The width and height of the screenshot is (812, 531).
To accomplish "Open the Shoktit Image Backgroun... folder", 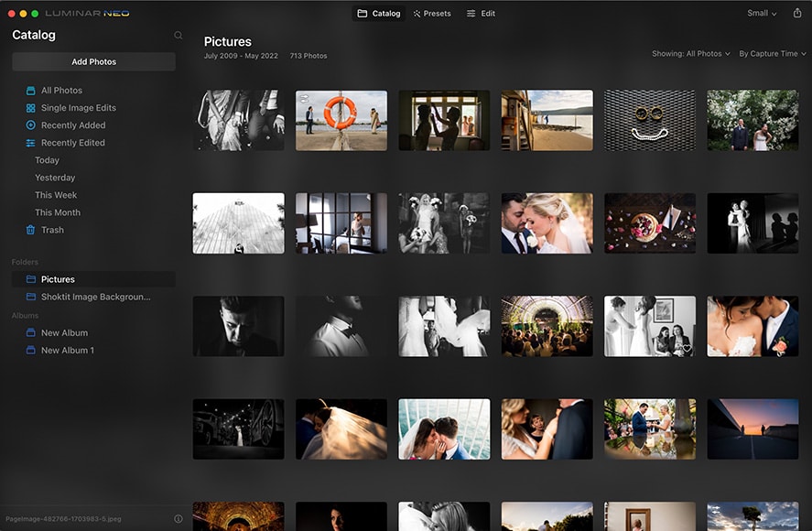I will coord(96,297).
